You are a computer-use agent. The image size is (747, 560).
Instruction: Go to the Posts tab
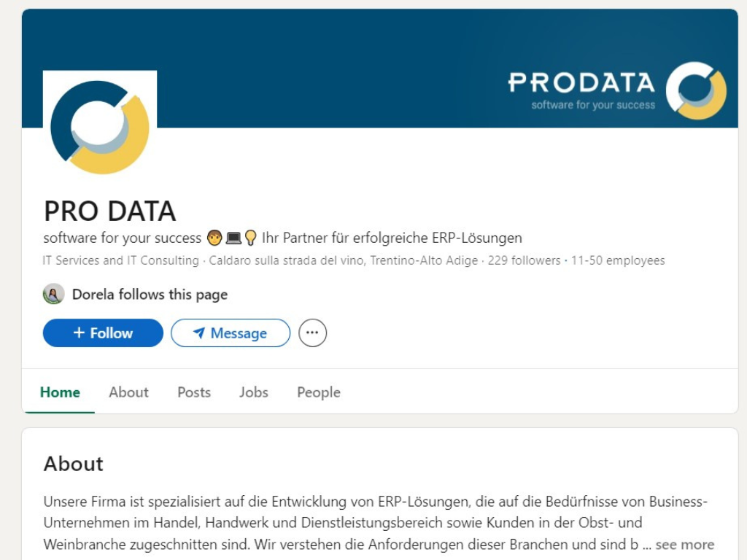coord(194,392)
